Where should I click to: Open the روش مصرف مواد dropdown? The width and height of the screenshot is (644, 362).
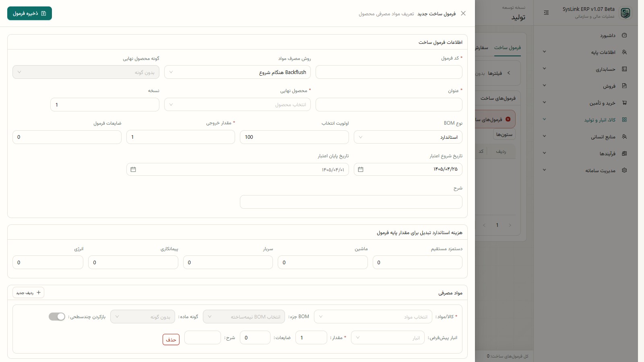[237, 72]
